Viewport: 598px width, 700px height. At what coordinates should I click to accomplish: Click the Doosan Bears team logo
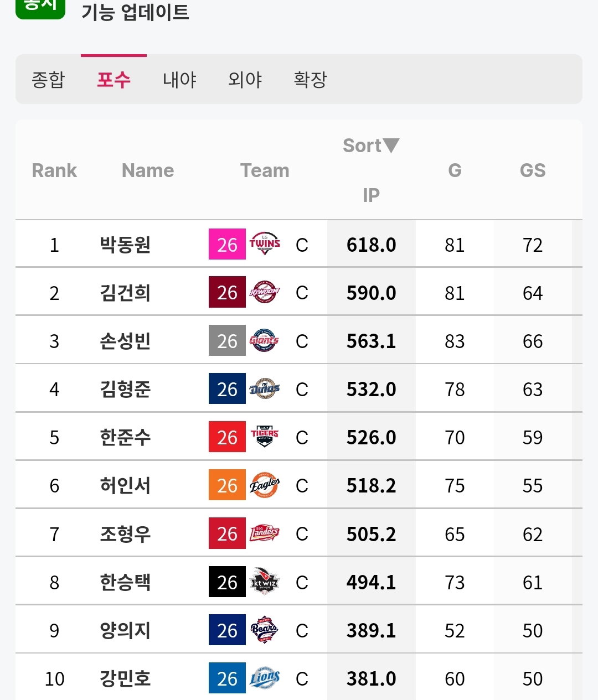pyautogui.click(x=265, y=630)
